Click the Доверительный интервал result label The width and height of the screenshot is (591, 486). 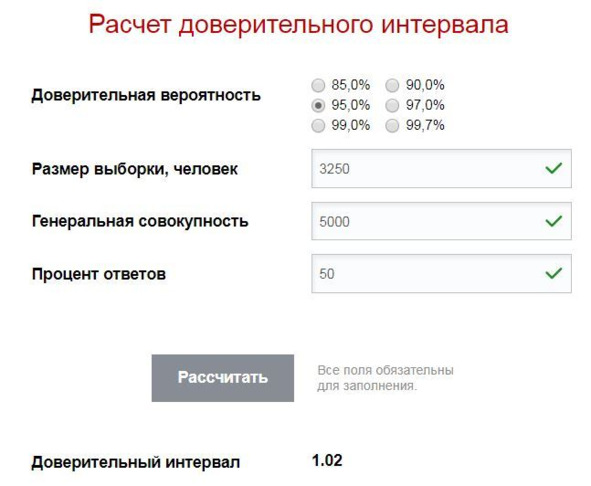pyautogui.click(x=136, y=462)
